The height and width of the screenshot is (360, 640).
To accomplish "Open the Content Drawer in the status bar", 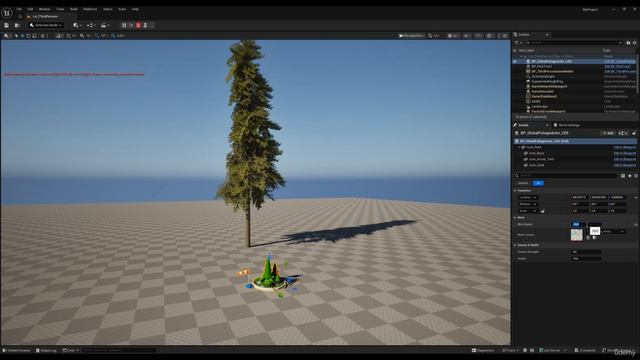I will click(x=16, y=350).
